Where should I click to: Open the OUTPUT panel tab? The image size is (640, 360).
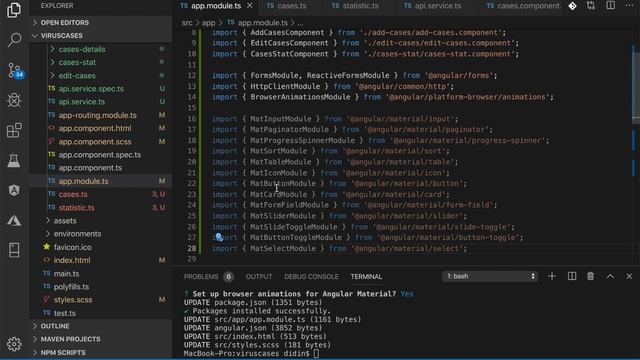[x=259, y=276]
